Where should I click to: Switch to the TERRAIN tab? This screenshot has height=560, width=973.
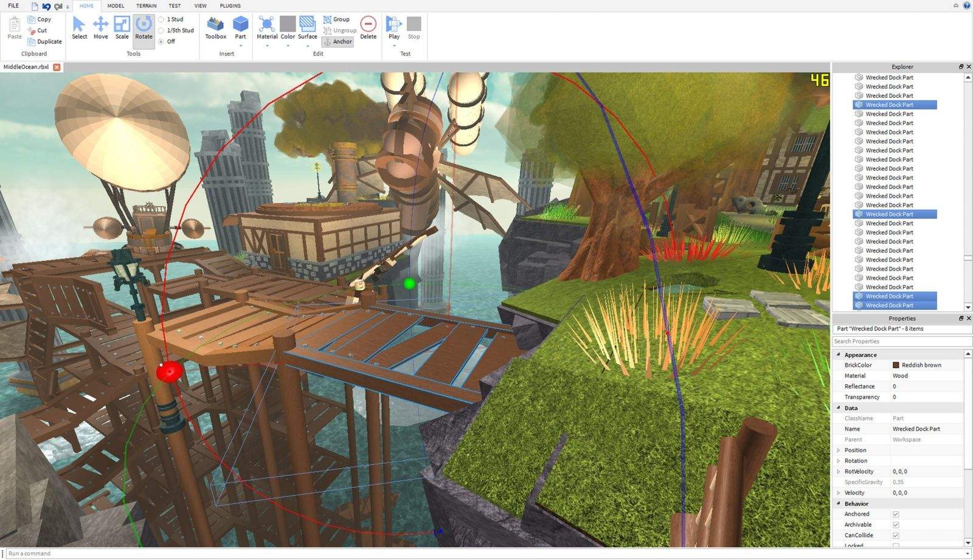(146, 6)
